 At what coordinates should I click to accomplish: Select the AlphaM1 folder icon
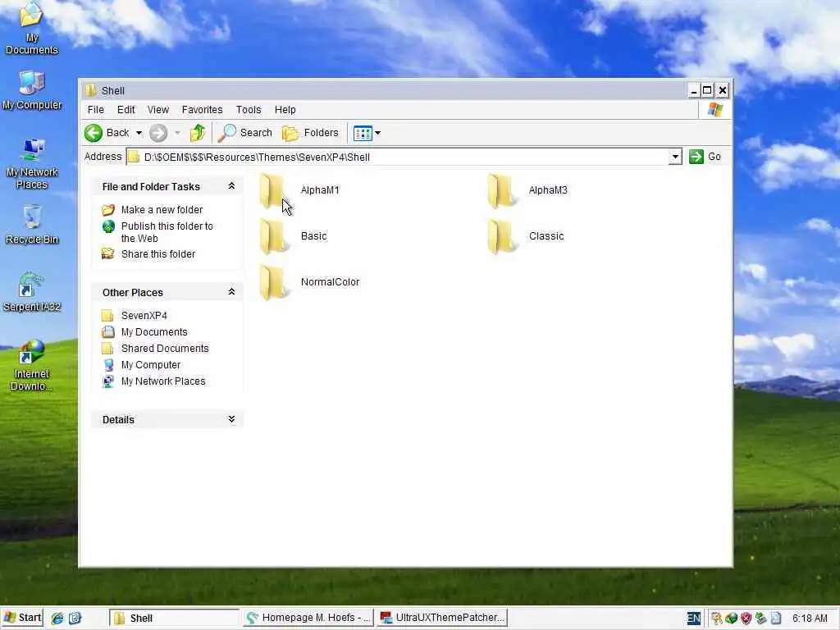tap(273, 191)
